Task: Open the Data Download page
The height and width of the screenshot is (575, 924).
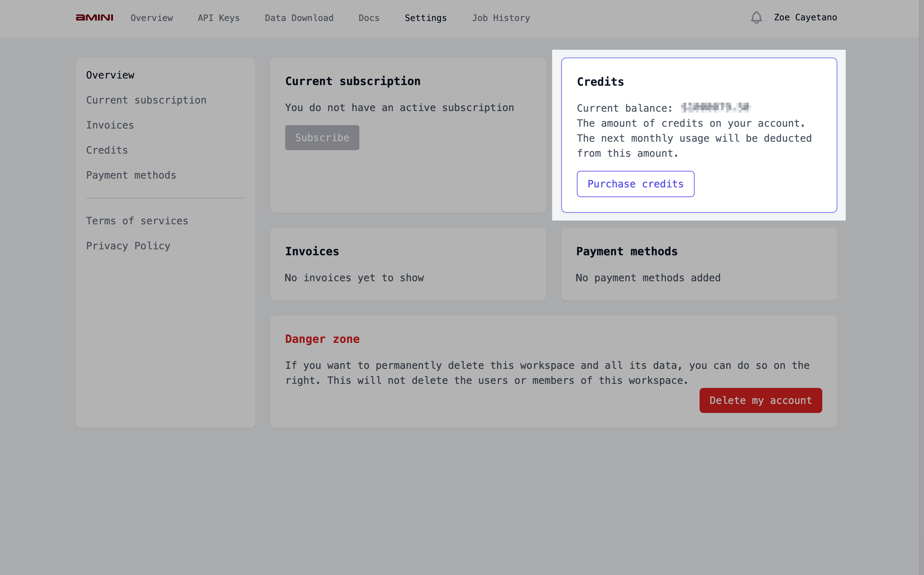Action: pyautogui.click(x=299, y=18)
